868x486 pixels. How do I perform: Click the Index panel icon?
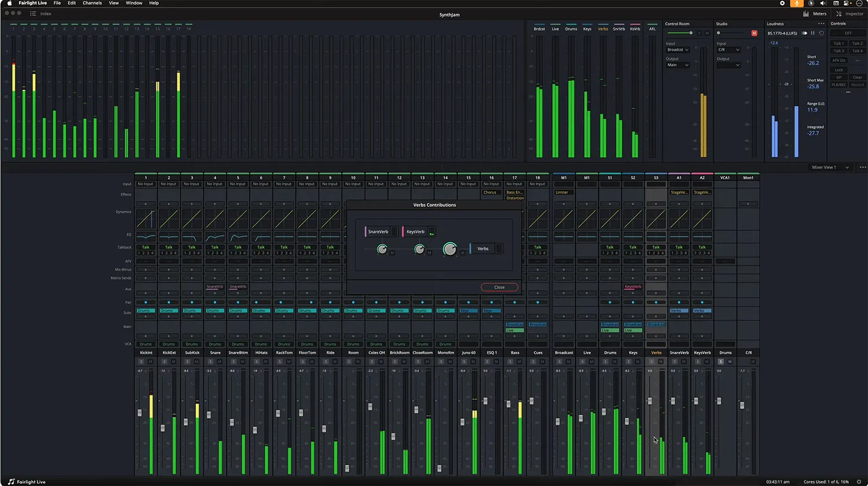pyautogui.click(x=33, y=14)
